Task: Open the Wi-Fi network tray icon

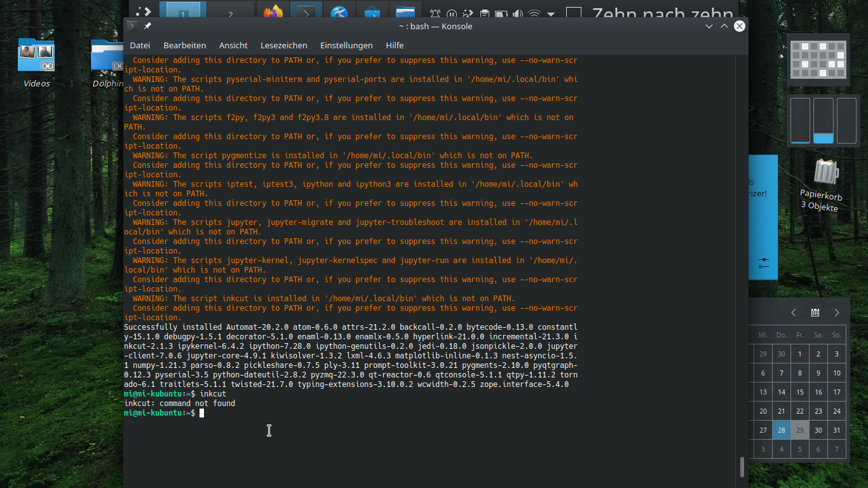Action: [534, 14]
